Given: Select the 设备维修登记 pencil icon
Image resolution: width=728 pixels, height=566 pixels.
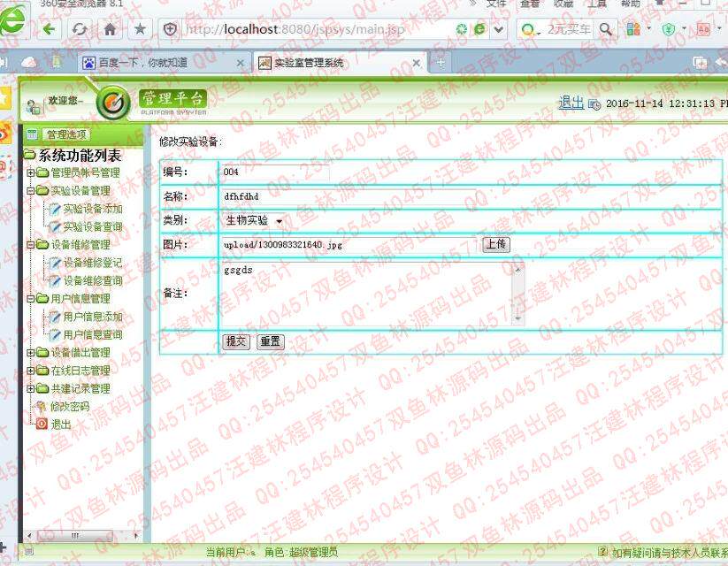Looking at the screenshot, I should pos(55,264).
